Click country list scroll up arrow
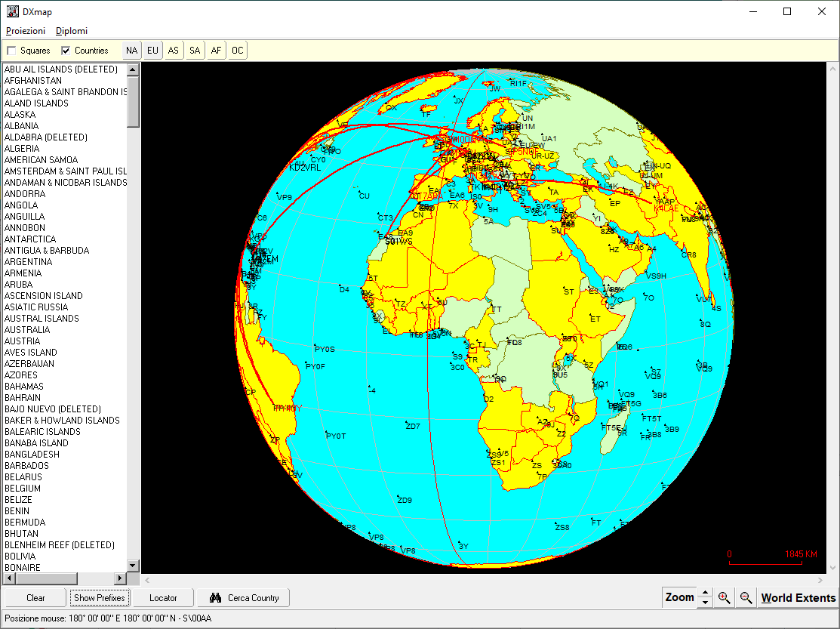The width and height of the screenshot is (840, 629). [133, 69]
